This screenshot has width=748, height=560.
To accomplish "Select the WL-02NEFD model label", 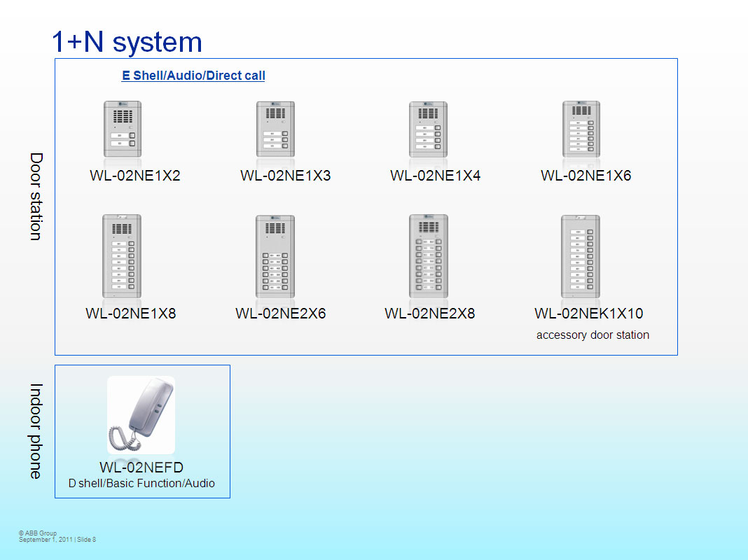I will [141, 467].
